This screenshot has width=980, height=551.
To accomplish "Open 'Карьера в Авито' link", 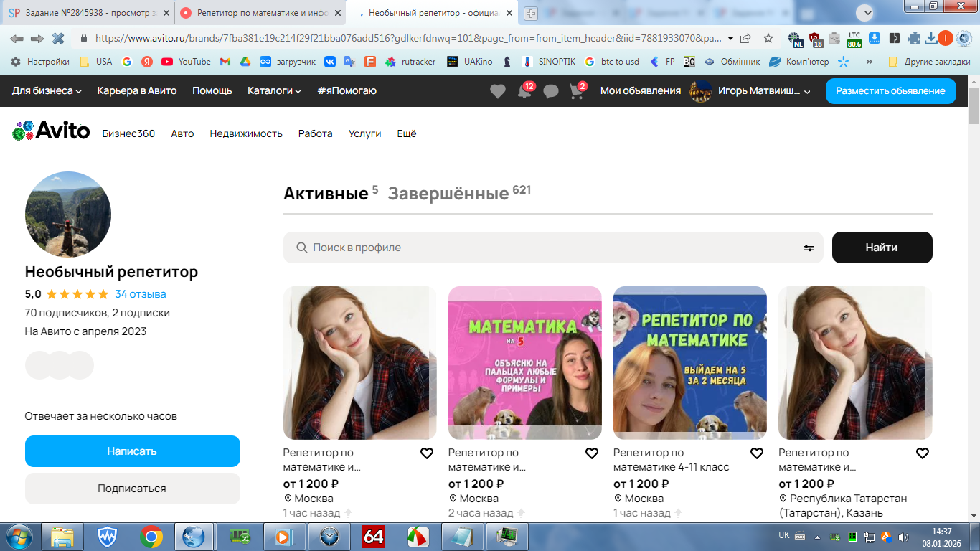I will pos(137,91).
